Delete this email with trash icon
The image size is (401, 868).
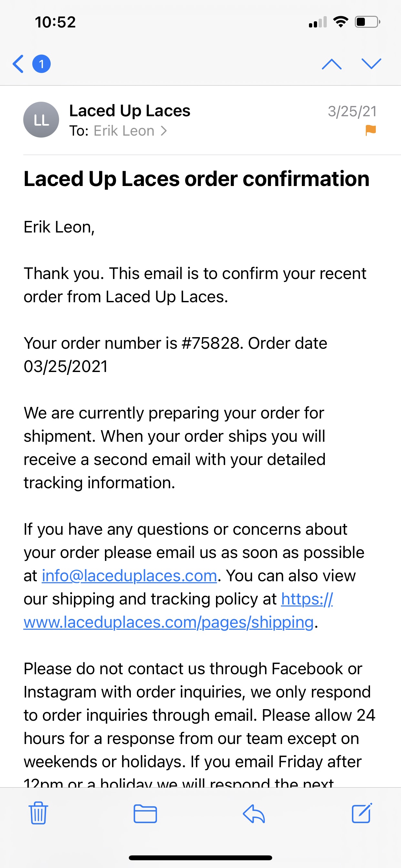38,813
